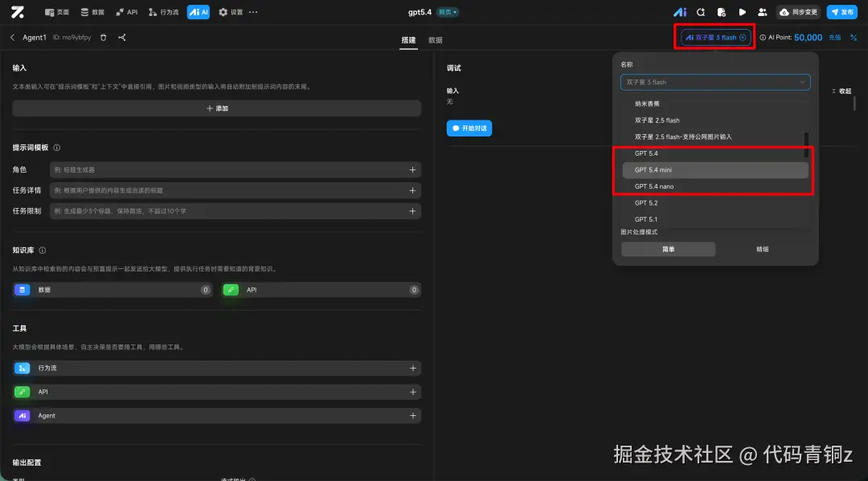Open the three-dot more menu
This screenshot has height=481, width=868.
(x=253, y=12)
